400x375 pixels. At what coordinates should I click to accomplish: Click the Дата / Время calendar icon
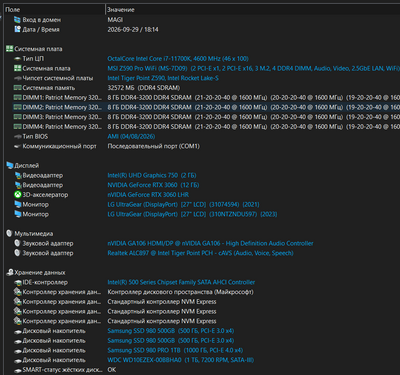[17, 29]
